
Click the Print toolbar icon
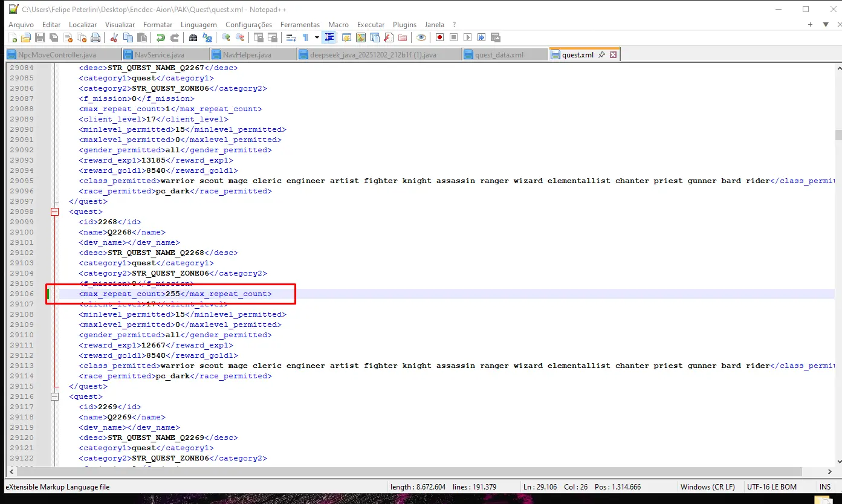(96, 37)
